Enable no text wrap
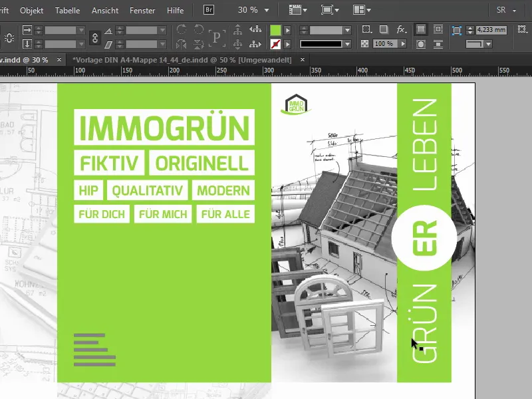Image resolution: width=532 pixels, height=399 pixels. (421, 29)
